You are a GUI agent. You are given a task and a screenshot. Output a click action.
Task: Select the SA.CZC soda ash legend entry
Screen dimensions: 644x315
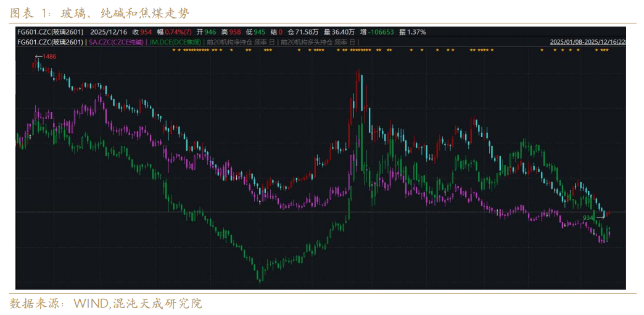click(115, 42)
